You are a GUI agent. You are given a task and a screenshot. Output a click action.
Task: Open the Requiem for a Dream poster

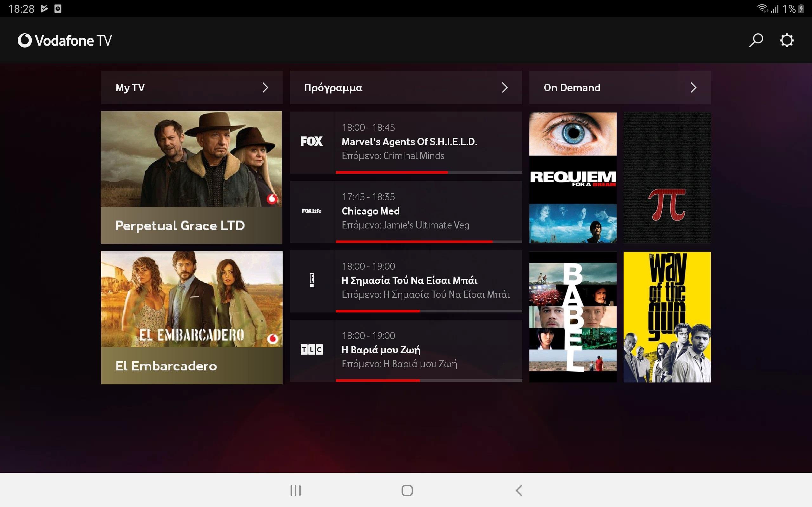point(573,178)
